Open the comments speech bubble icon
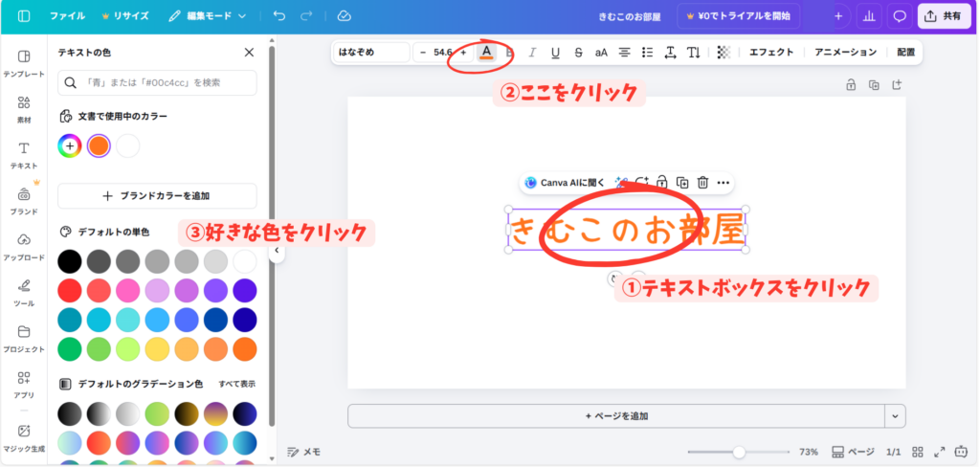The width and height of the screenshot is (980, 467). click(900, 16)
